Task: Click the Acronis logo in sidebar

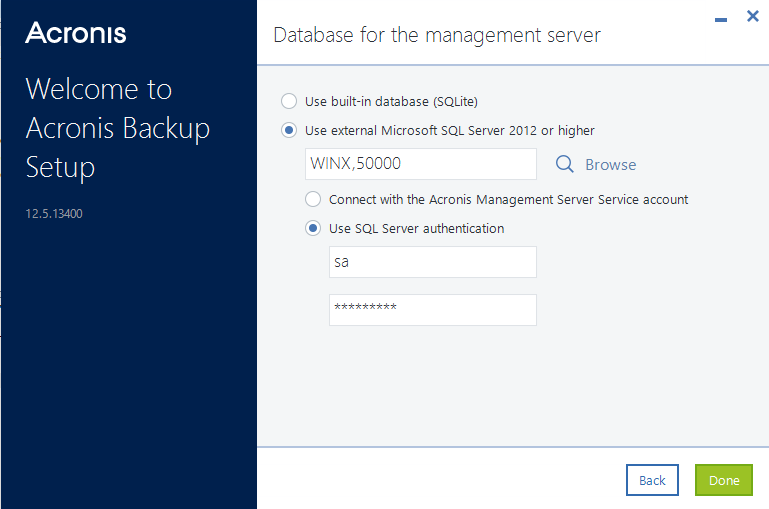Action: pyautogui.click(x=76, y=33)
